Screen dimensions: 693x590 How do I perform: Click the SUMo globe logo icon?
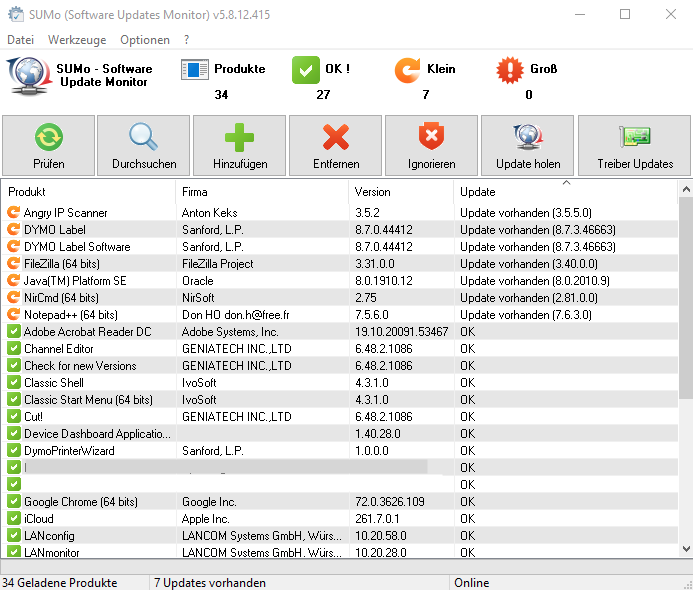(28, 76)
